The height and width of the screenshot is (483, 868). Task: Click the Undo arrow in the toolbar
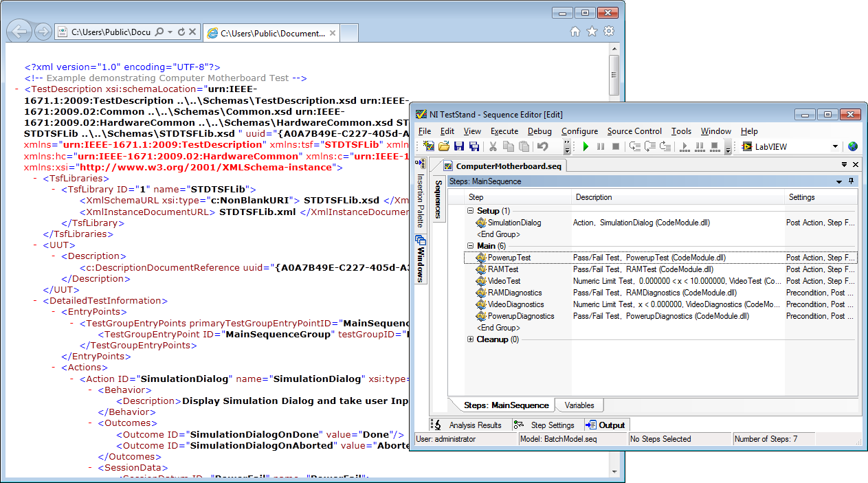(x=543, y=146)
